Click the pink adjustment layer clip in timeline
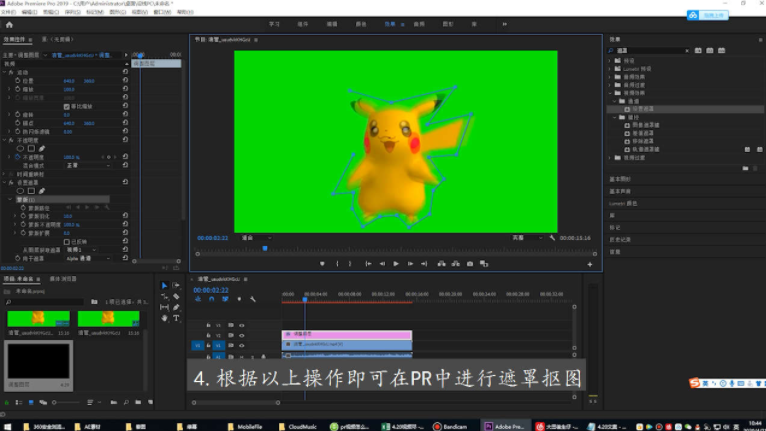Image resolution: width=766 pixels, height=431 pixels. click(x=347, y=334)
